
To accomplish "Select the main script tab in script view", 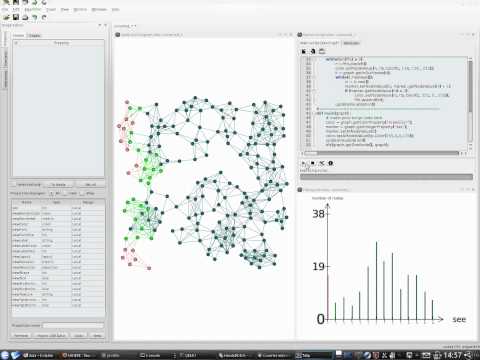I will (x=319, y=43).
